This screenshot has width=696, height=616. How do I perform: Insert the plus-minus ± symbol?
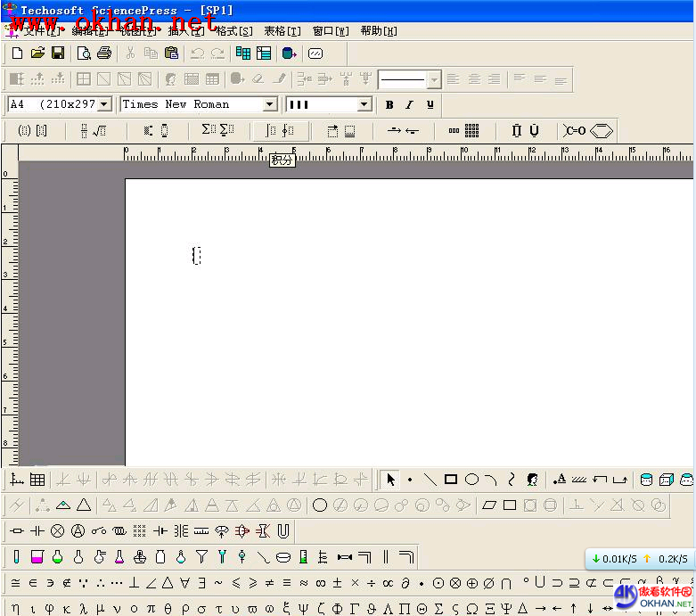click(338, 583)
